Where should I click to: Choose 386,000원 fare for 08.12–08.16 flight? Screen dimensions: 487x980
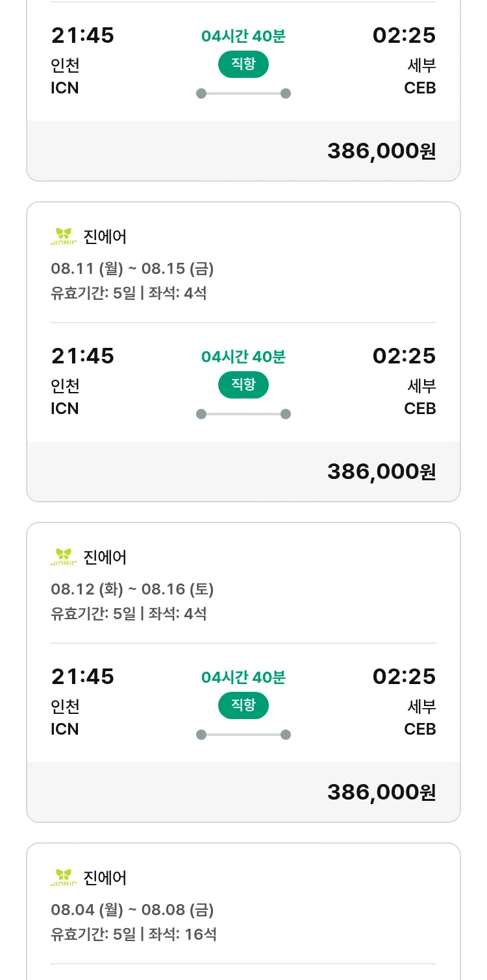coord(381,792)
